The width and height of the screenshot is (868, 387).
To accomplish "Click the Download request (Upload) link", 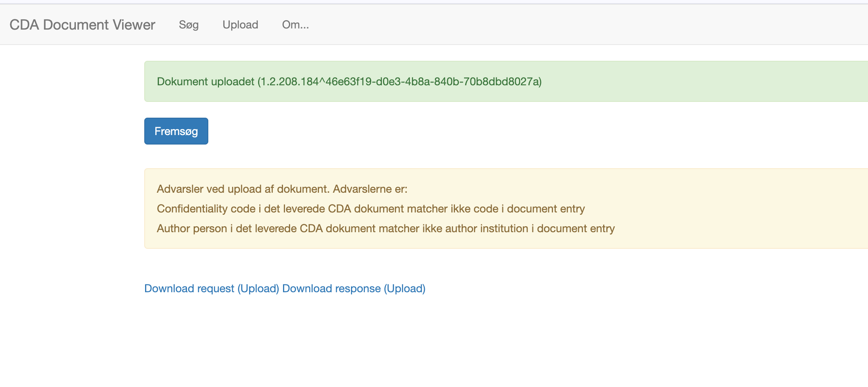I will point(211,289).
